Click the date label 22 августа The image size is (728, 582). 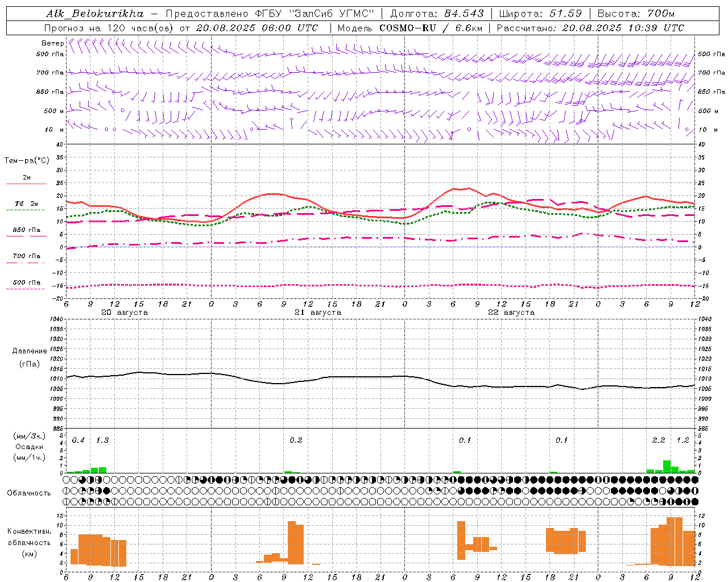[511, 313]
